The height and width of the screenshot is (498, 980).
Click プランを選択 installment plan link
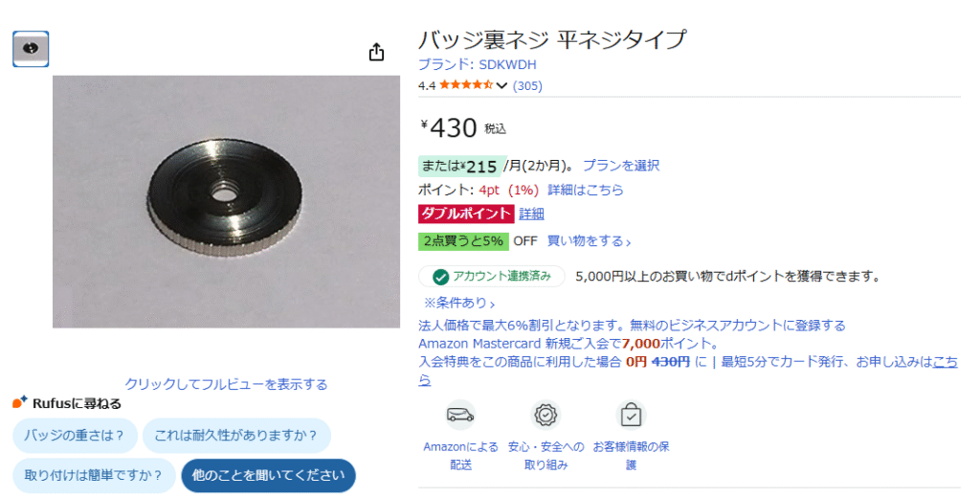(x=621, y=165)
